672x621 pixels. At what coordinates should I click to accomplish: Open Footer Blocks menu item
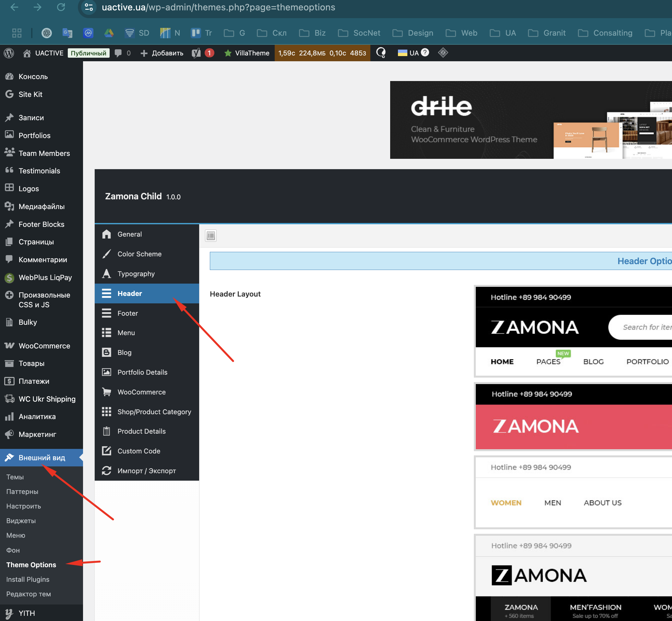(x=41, y=224)
